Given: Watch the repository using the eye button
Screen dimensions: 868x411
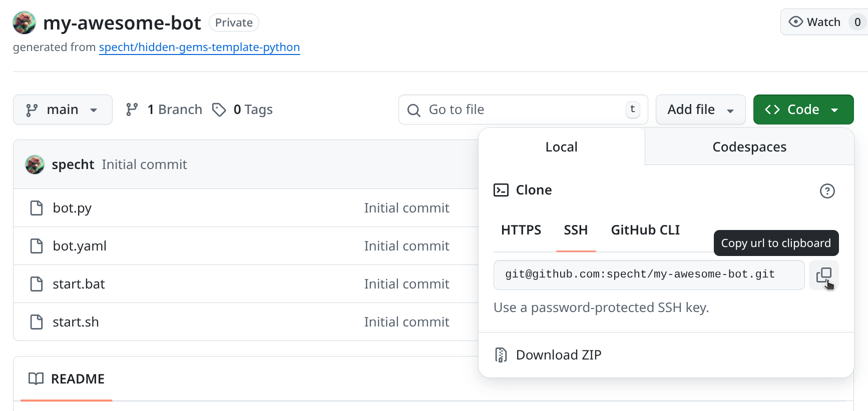Looking at the screenshot, I should [x=815, y=22].
